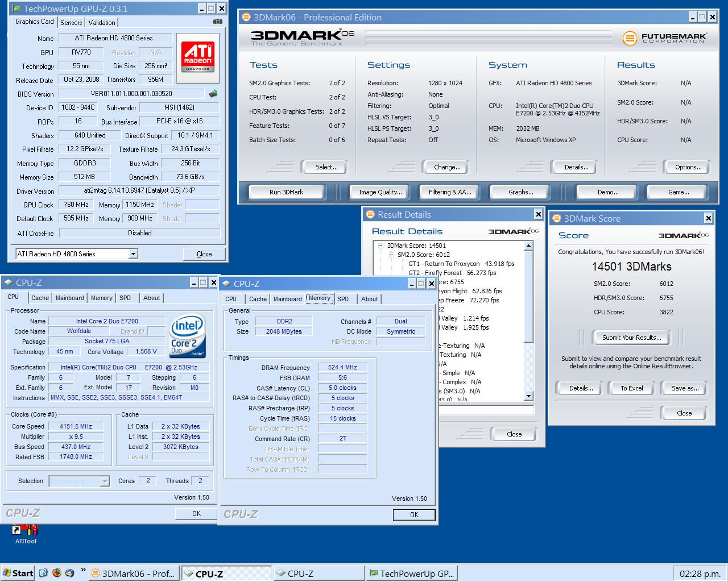Open the Cache tab in left CPU-Z
Screen dimensions: 728x582
40,298
